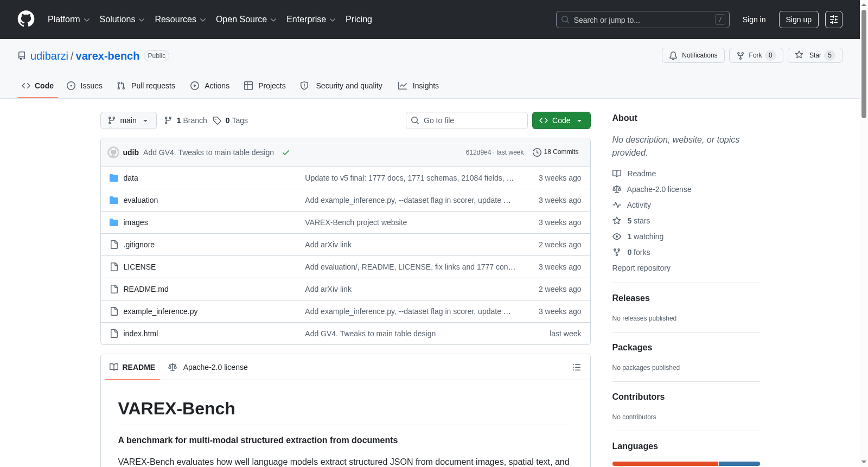Screen dimensions: 868x467
Task: Click the star icon beside 5 stars
Action: point(617,221)
